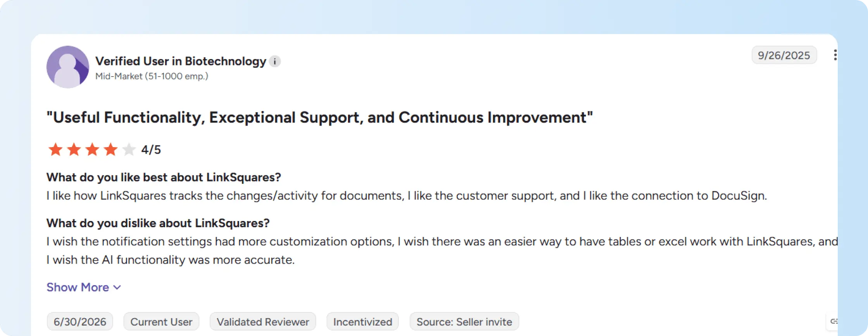
Task: Click the 9/26/2025 date badge
Action: 784,55
